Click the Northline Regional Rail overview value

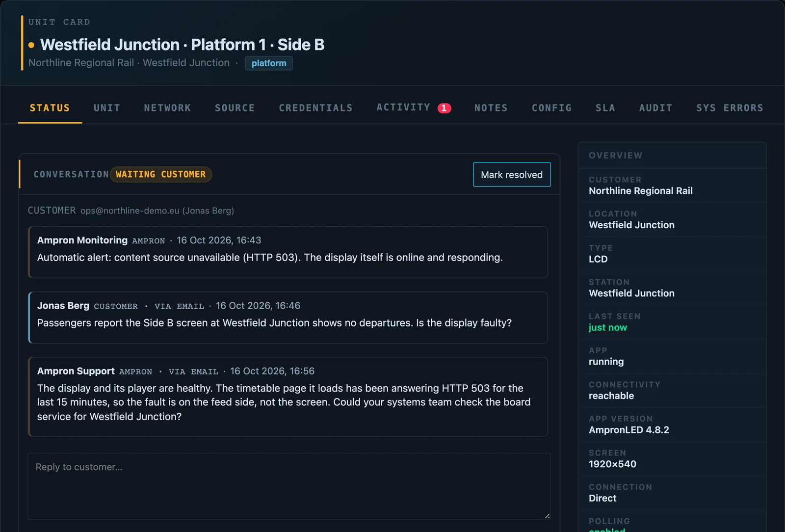point(641,191)
